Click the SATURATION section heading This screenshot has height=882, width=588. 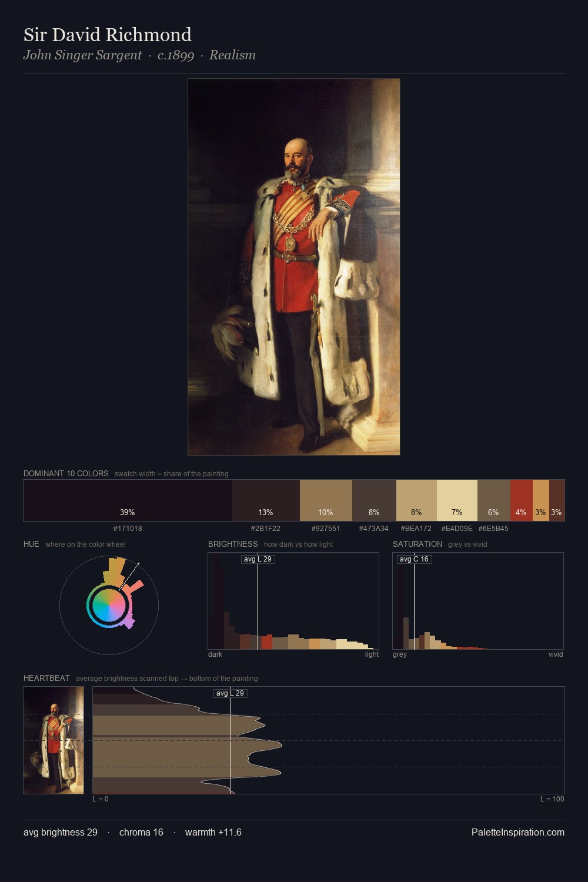coord(417,544)
